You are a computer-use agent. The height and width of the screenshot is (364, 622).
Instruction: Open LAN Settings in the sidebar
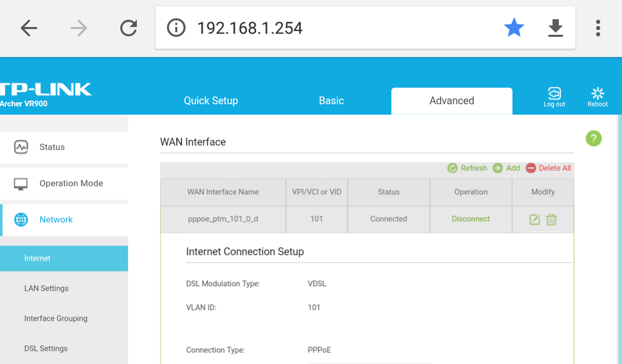pyautogui.click(x=46, y=289)
